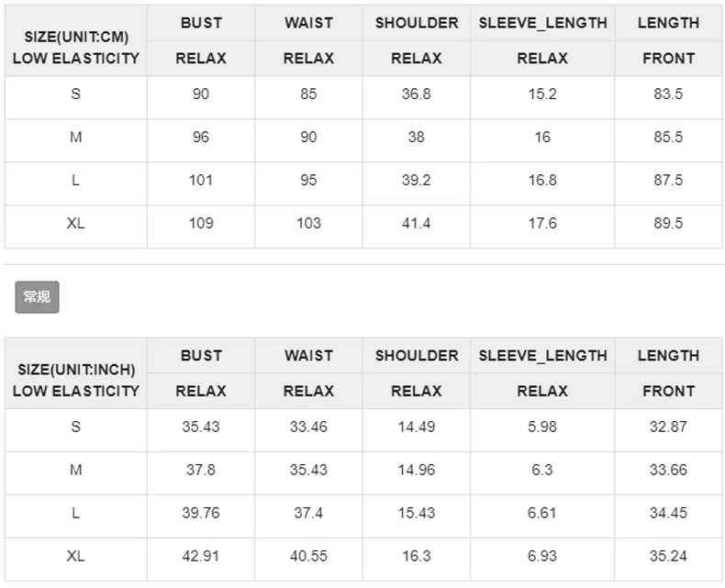Image resolution: width=725 pixels, height=588 pixels.
Task: Click the XL row label in inch table
Action: coord(76,556)
